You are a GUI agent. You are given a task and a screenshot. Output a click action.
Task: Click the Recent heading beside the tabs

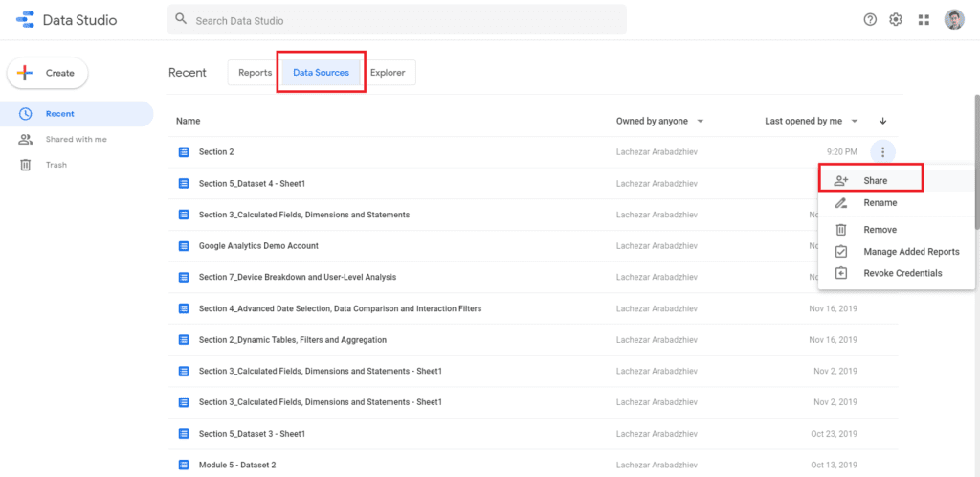[188, 73]
